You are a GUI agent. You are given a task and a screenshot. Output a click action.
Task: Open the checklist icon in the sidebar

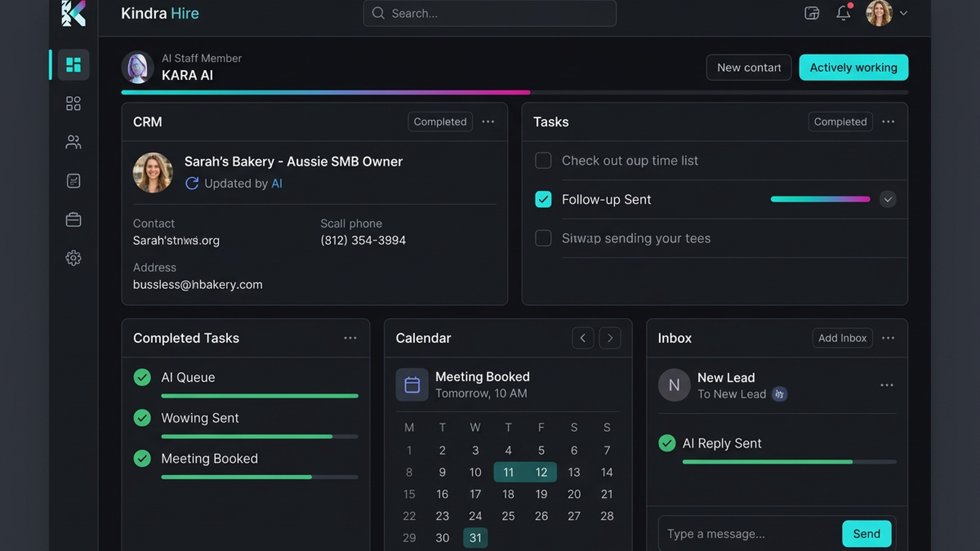73,181
